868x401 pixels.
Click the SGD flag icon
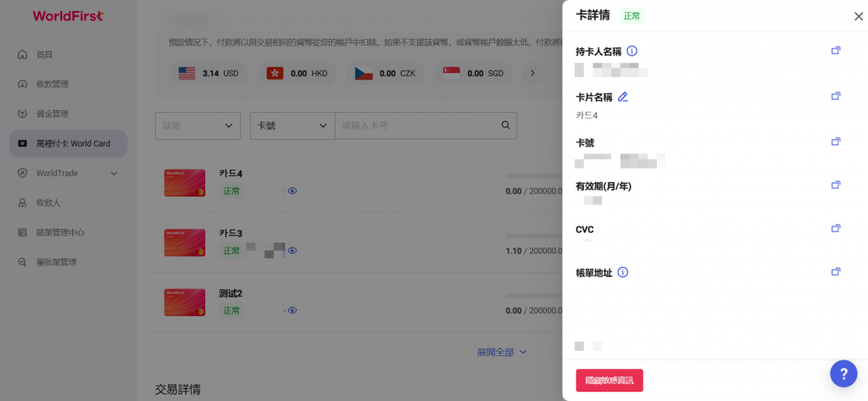click(x=451, y=73)
